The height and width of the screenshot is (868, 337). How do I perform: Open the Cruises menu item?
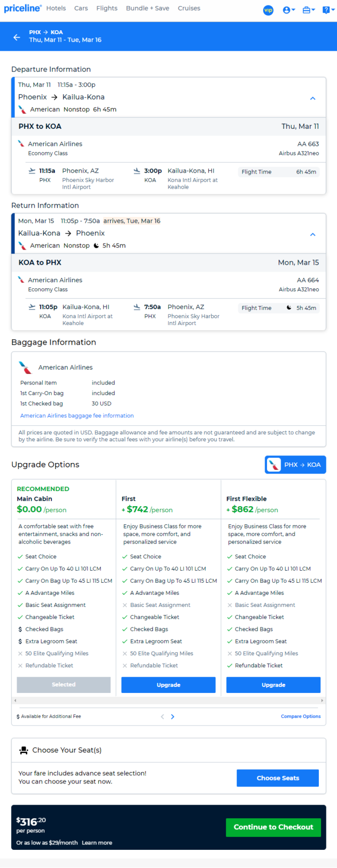coord(189,9)
